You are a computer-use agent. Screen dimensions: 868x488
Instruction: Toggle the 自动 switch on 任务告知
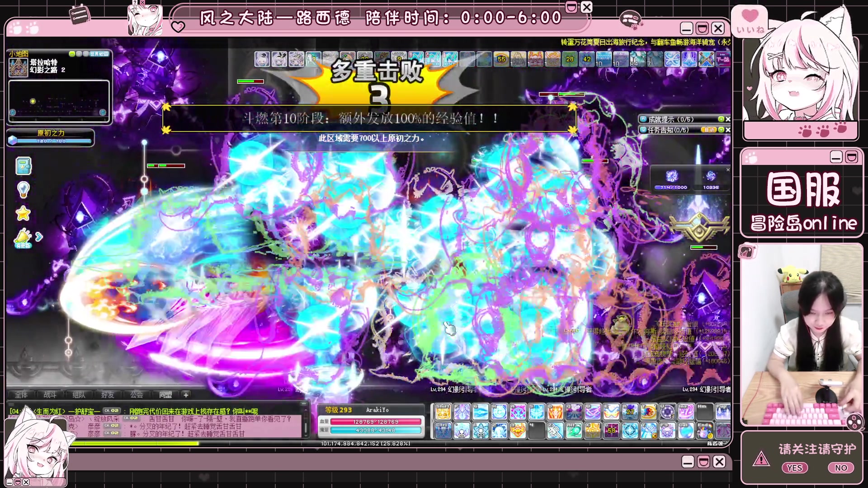click(x=709, y=130)
